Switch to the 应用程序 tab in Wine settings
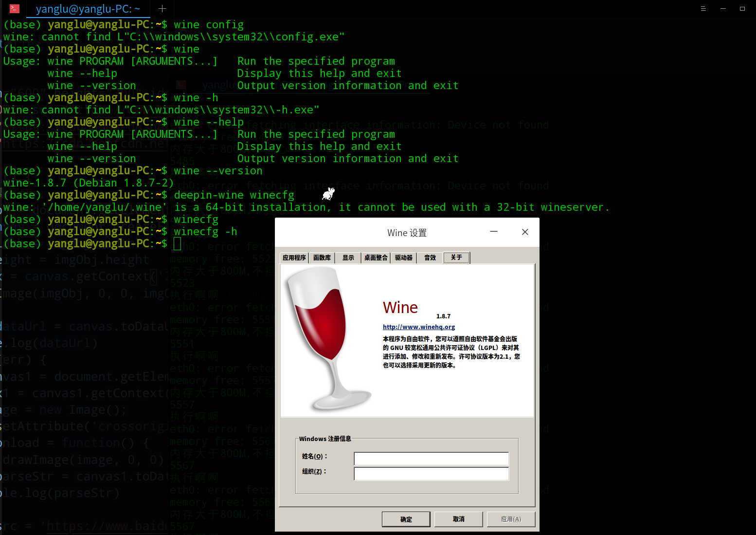The width and height of the screenshot is (756, 535). click(294, 258)
